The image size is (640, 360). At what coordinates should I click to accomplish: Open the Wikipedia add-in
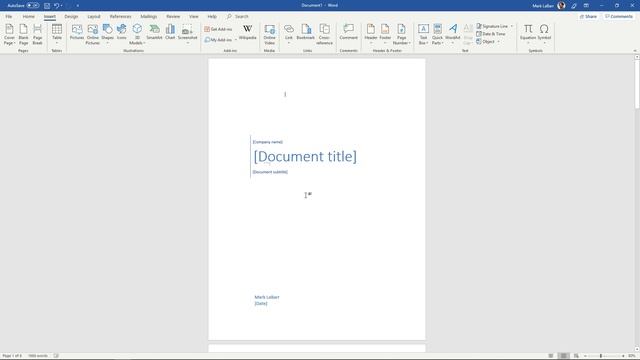tap(247, 32)
